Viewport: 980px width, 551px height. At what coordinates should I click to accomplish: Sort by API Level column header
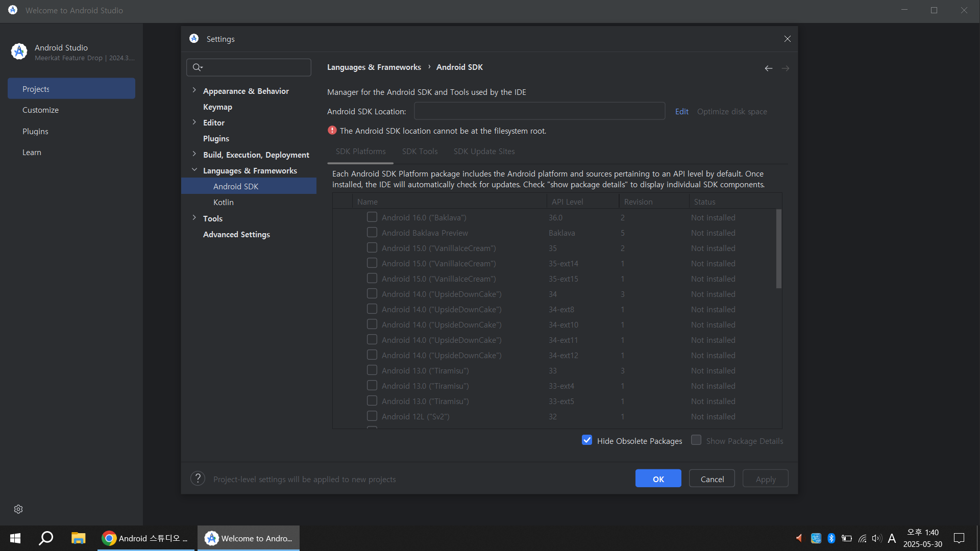click(582, 202)
